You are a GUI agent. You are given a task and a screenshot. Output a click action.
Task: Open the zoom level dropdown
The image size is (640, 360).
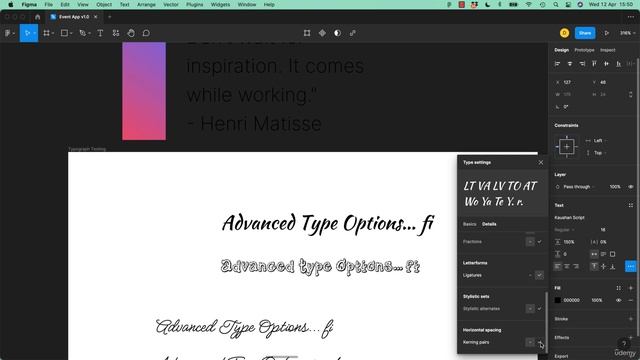[627, 33]
